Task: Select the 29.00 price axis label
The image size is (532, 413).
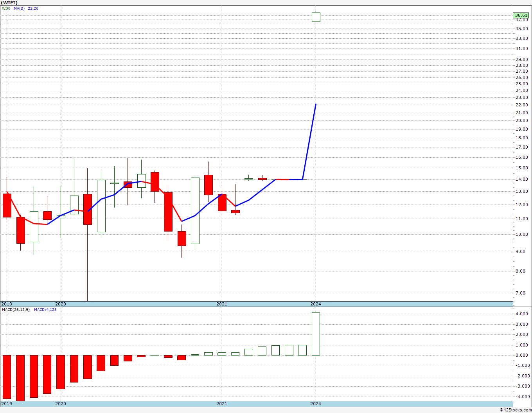Action: [522, 59]
